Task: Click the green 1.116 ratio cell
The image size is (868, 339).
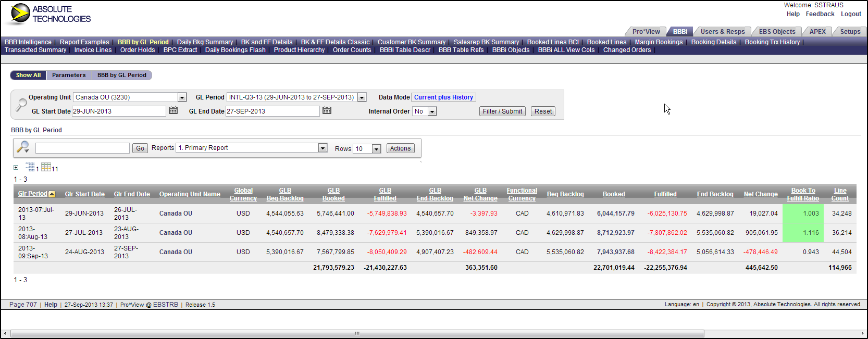Action: tap(803, 233)
